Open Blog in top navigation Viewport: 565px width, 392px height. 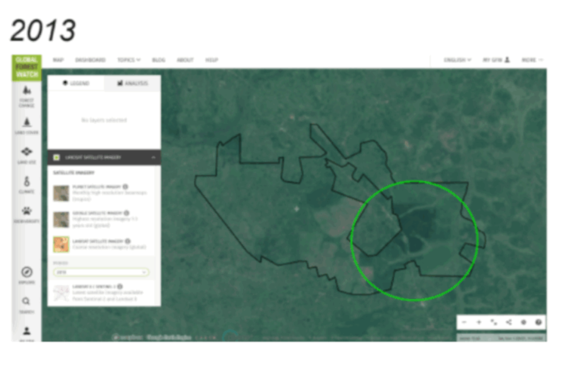pos(159,60)
